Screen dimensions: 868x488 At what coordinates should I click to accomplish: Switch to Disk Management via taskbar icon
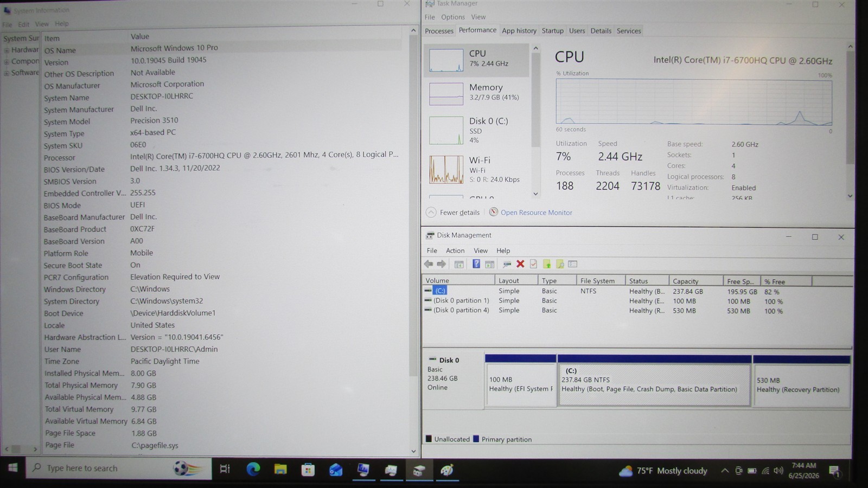419,470
